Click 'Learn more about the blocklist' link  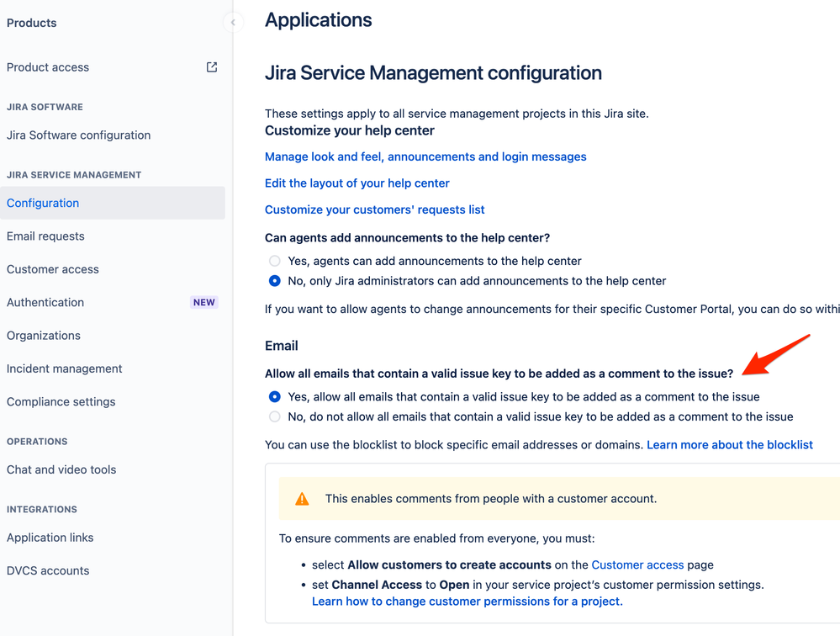pyautogui.click(x=729, y=445)
